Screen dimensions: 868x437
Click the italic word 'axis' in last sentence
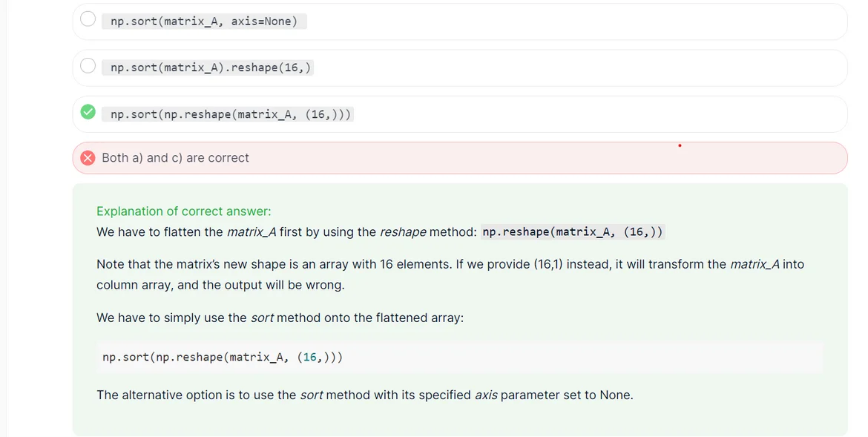click(x=486, y=395)
